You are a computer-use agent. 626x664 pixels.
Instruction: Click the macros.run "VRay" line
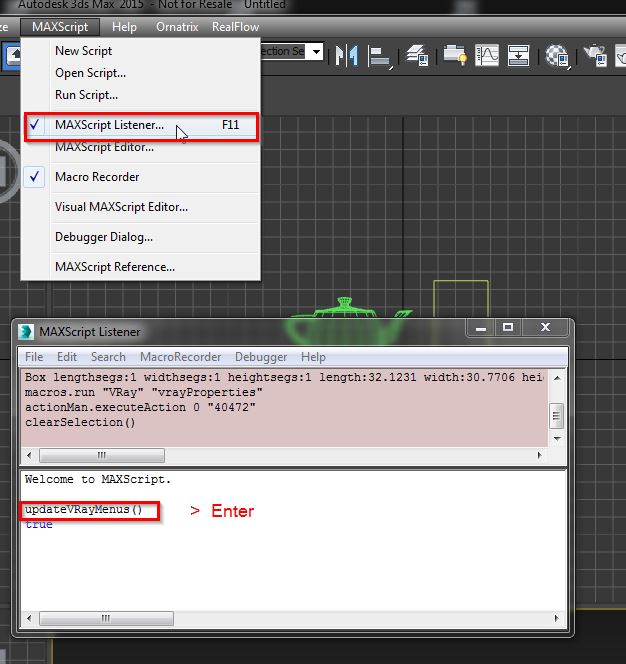tap(144, 392)
